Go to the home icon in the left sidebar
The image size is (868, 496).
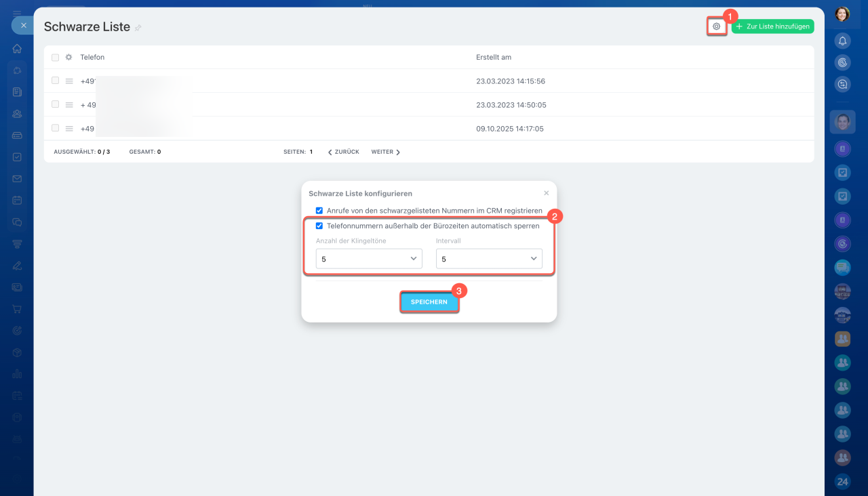click(x=17, y=49)
